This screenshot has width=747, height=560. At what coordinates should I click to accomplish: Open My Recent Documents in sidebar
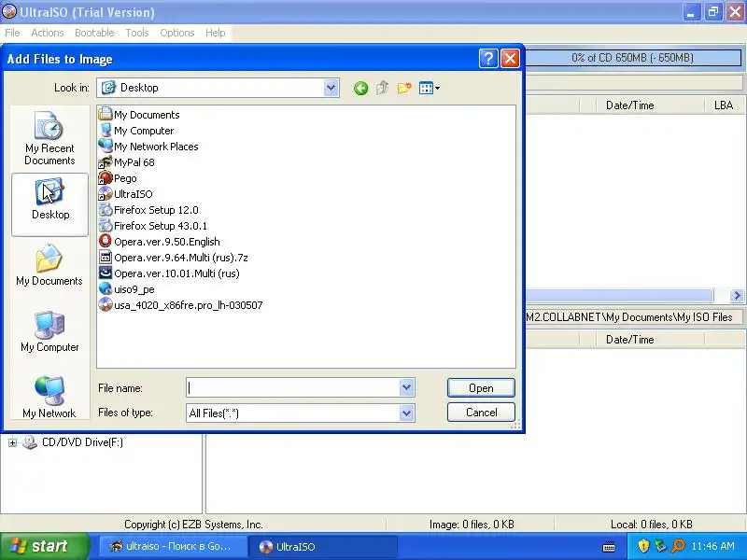50,138
